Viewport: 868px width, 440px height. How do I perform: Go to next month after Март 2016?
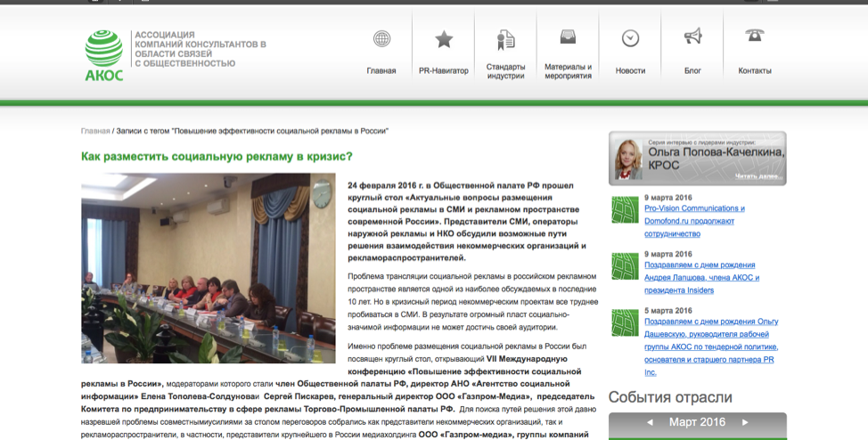point(745,422)
